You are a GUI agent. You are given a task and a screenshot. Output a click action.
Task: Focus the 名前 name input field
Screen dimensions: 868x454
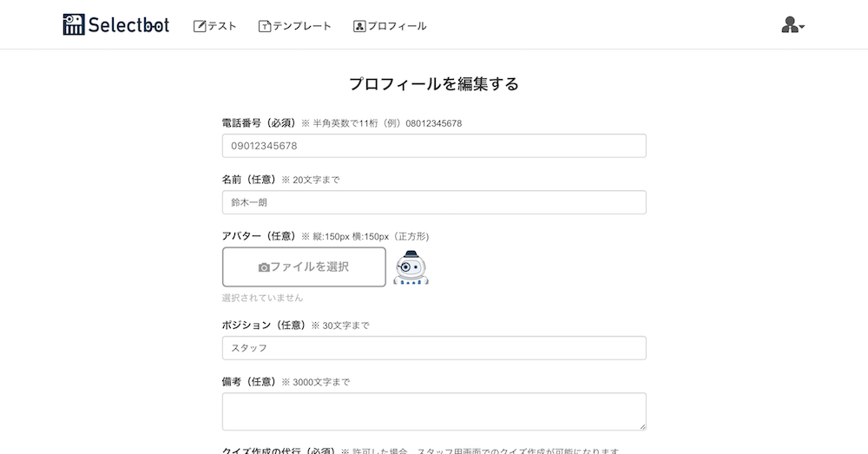click(x=434, y=202)
